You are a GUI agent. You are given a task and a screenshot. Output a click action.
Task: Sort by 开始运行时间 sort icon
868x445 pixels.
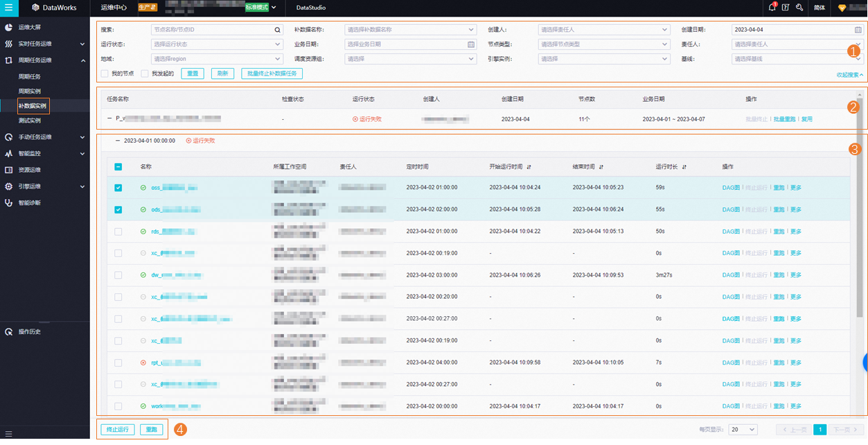(x=529, y=167)
